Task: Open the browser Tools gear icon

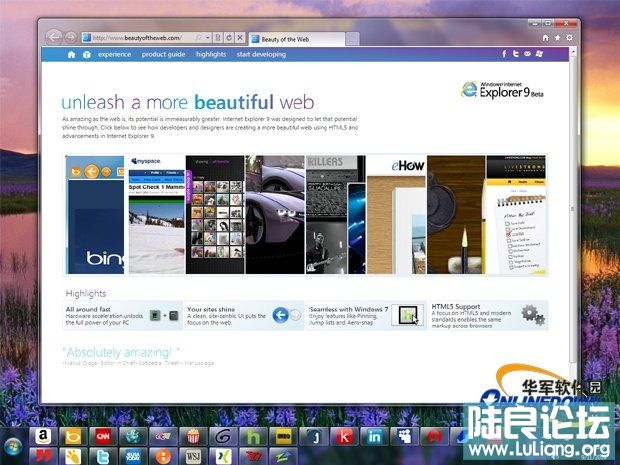Action: (569, 37)
